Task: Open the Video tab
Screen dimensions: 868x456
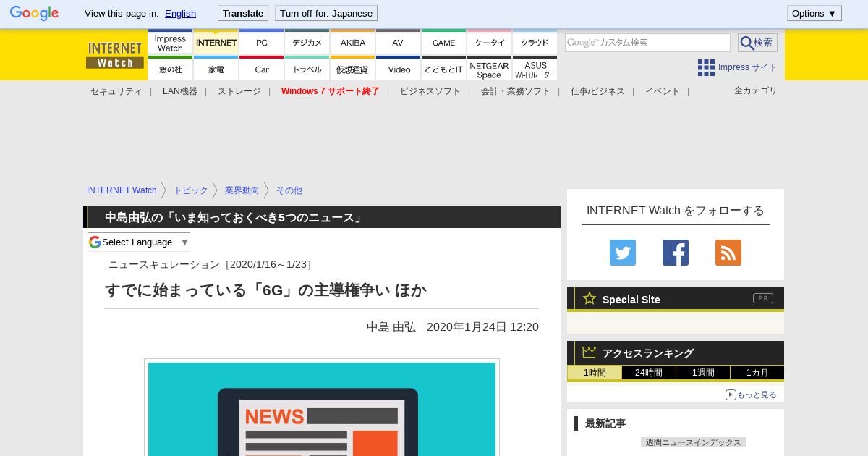Action: coord(398,69)
